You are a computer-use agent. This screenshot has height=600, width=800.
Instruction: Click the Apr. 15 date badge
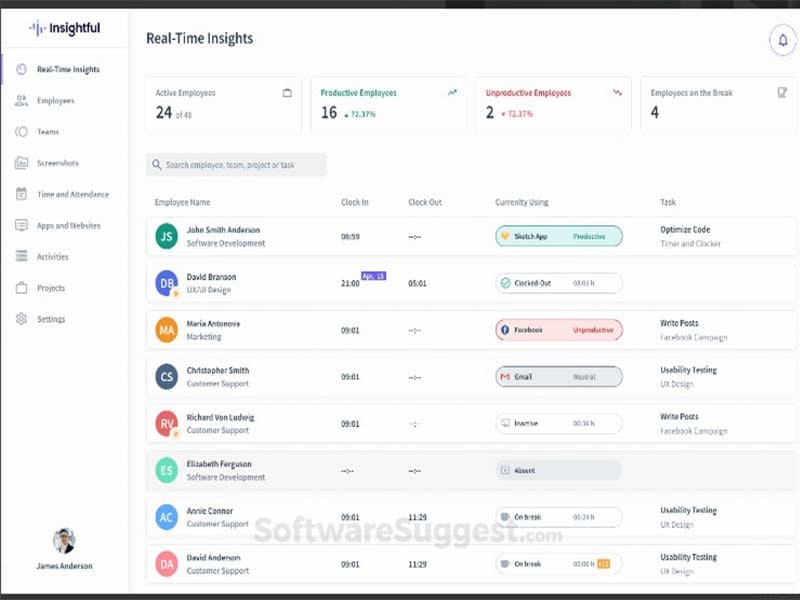pos(373,276)
